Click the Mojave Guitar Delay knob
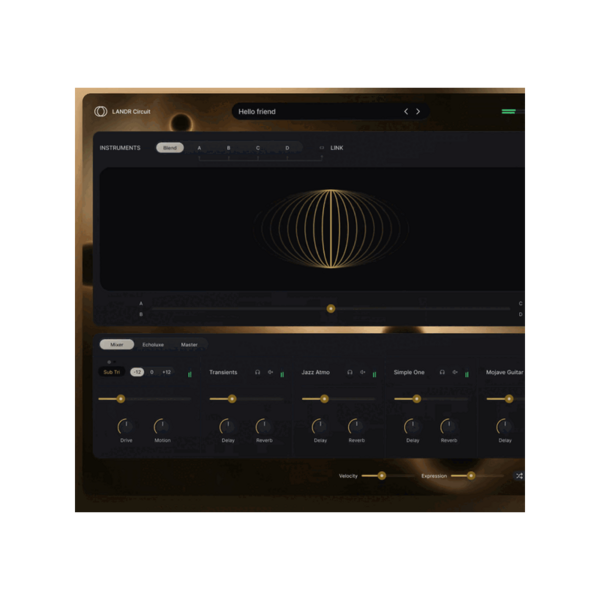Image resolution: width=600 pixels, height=600 pixels. 504,426
